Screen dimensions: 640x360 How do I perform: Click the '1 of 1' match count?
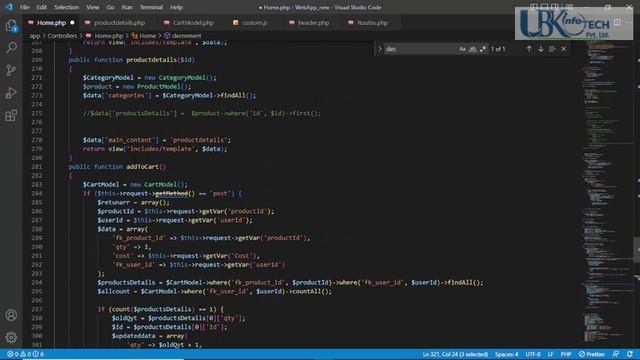(498, 49)
